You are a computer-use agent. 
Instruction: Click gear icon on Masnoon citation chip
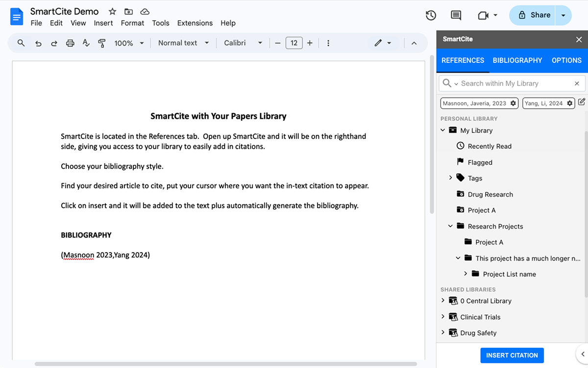[x=513, y=104]
